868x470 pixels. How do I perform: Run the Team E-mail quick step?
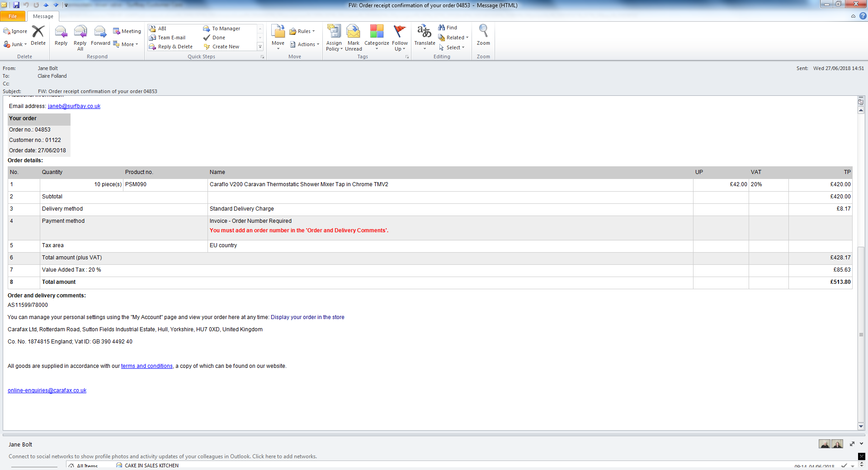point(167,38)
